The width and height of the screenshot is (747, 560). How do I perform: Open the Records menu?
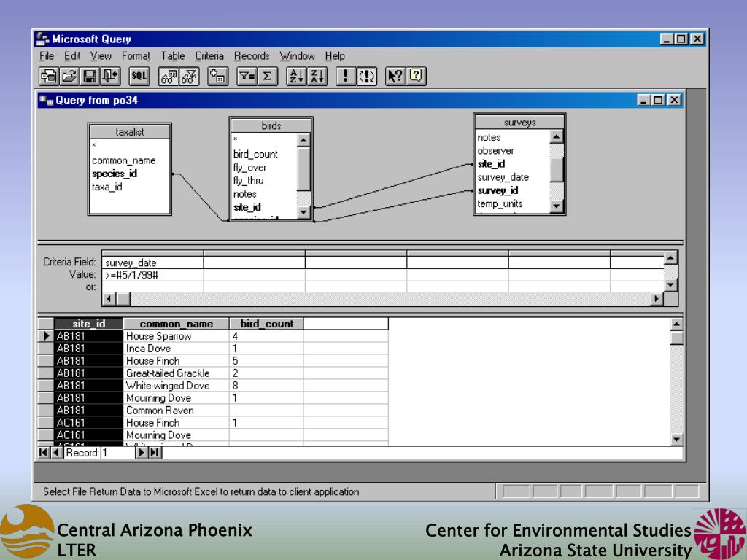252,56
